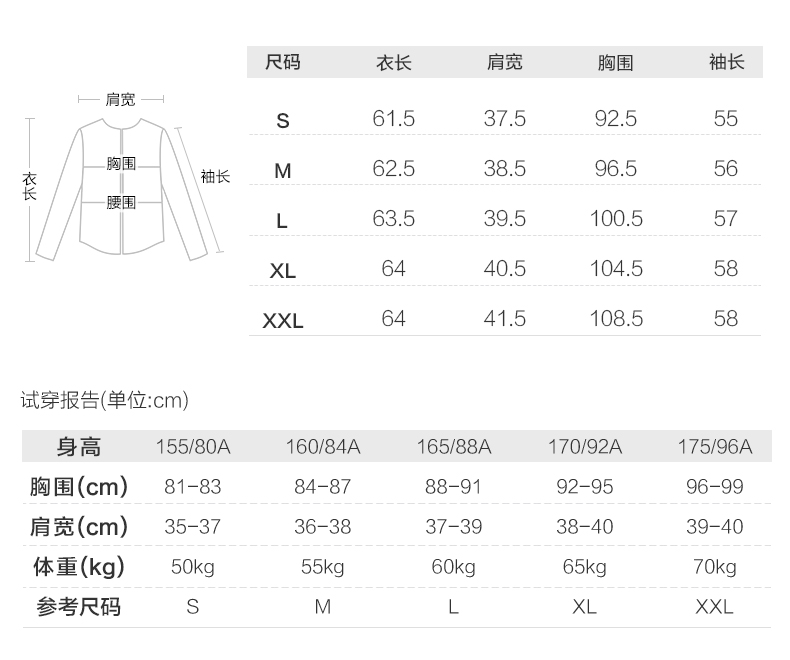Viewport: 790px width, 660px height.
Task: Select the S size row label in the top table
Action: (x=283, y=121)
